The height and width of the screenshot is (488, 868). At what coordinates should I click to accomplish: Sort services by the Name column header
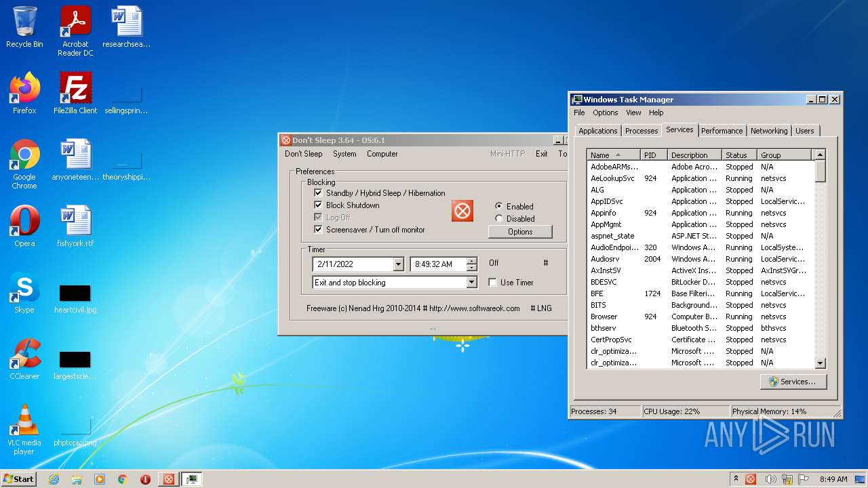coord(614,155)
